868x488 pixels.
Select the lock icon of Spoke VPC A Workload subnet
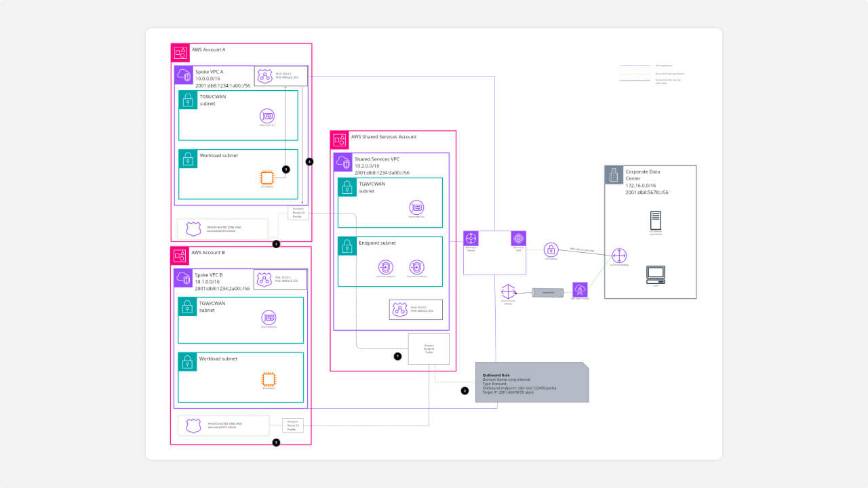click(188, 159)
